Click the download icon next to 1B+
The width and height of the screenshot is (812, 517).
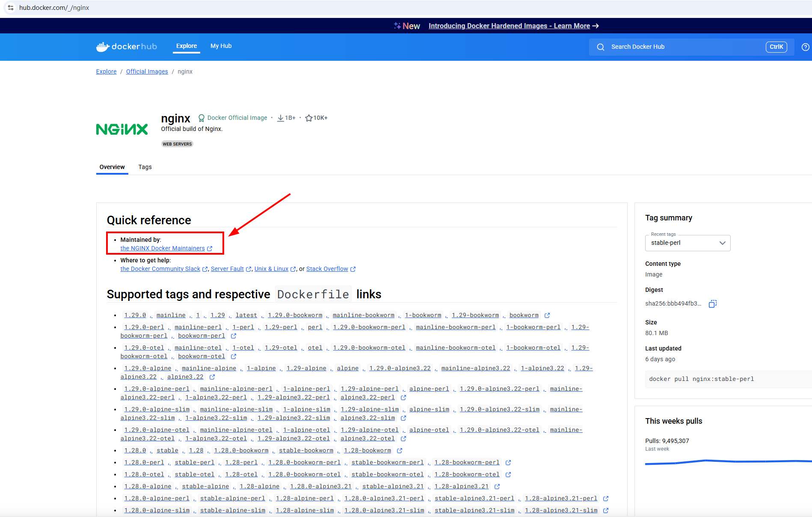(x=281, y=118)
